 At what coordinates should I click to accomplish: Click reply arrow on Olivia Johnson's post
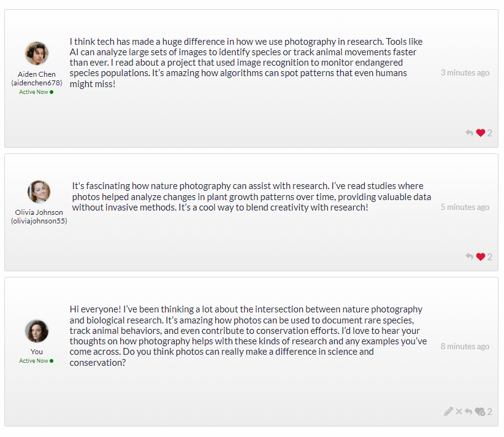(x=469, y=257)
